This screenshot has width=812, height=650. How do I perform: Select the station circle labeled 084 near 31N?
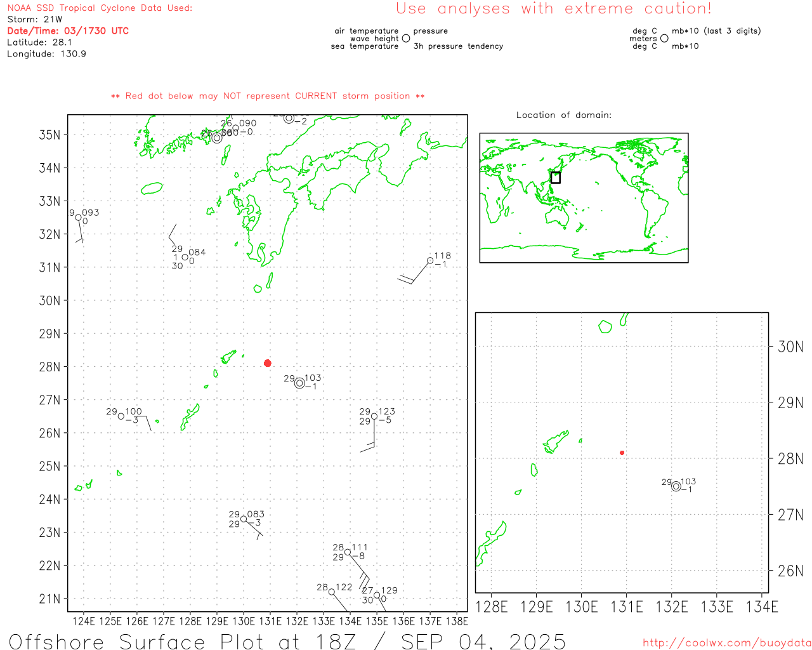[x=185, y=257]
